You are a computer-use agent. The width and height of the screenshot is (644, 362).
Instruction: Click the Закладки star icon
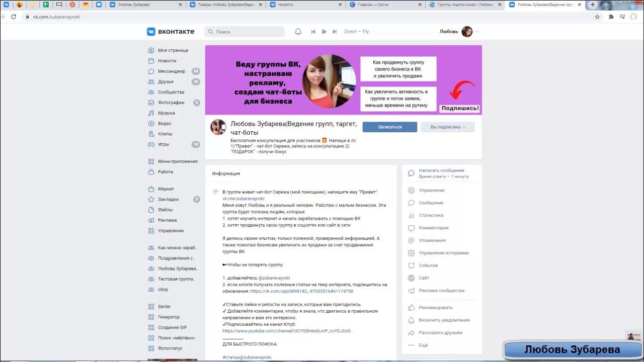tap(151, 200)
